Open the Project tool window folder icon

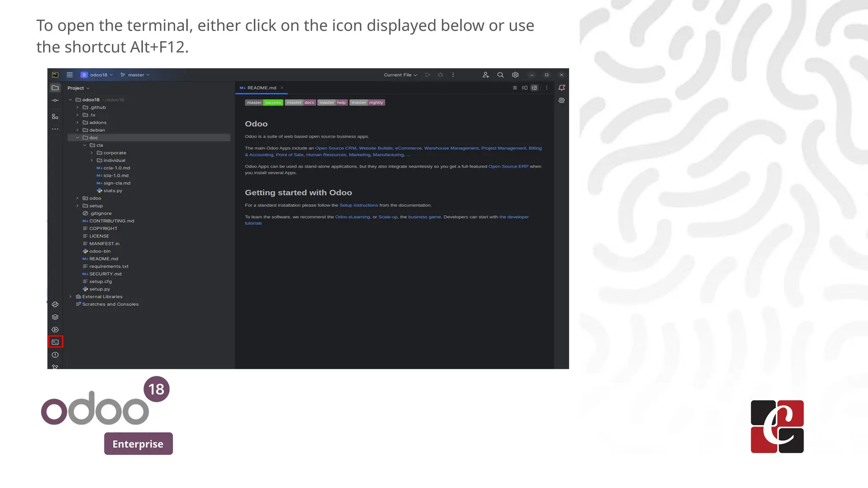tap(55, 88)
